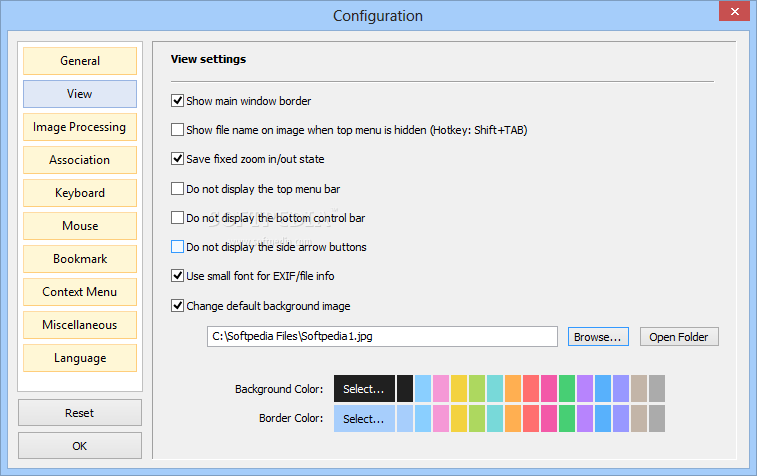
Task: Pick light pink swatch in Border Color row
Action: pyautogui.click(x=441, y=419)
